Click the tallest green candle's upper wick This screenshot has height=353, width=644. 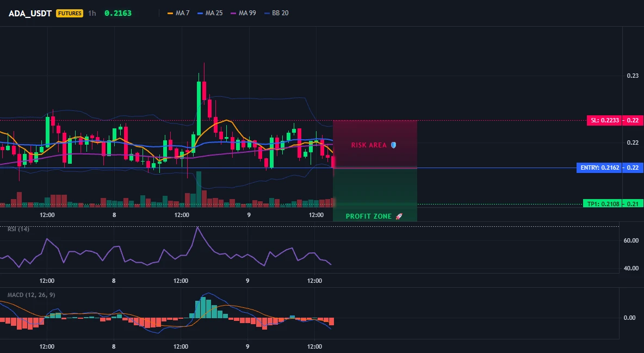click(199, 77)
